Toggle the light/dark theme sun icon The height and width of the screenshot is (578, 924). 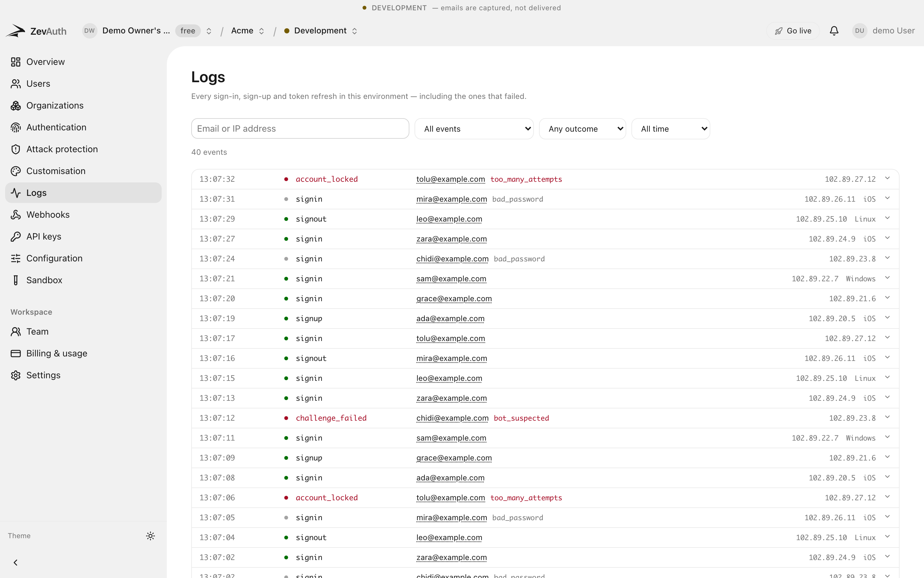click(150, 536)
